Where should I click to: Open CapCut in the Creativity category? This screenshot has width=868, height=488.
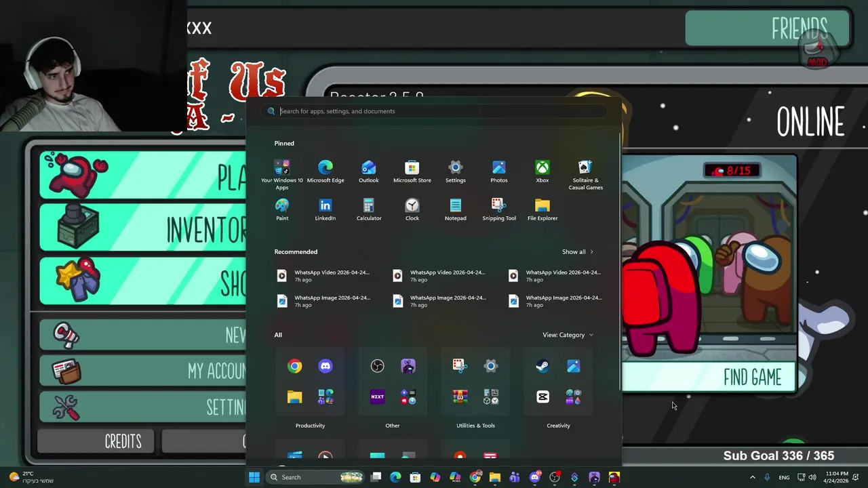(x=542, y=397)
